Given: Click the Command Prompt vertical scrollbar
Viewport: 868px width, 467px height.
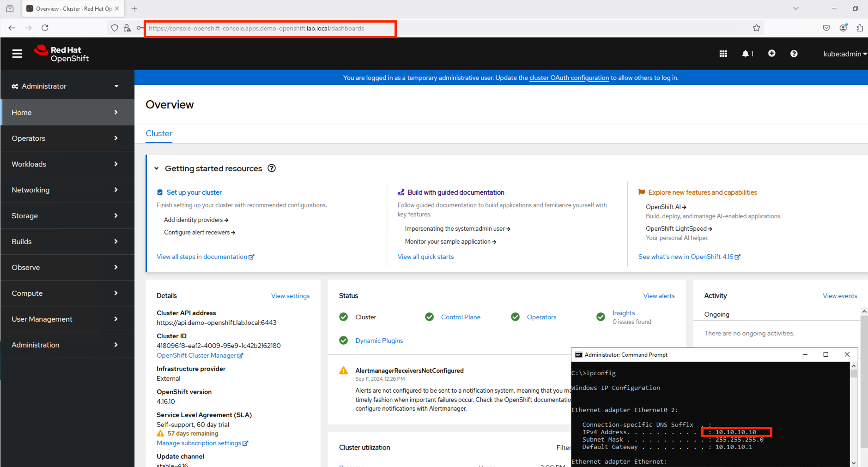Looking at the screenshot, I should (x=854, y=414).
